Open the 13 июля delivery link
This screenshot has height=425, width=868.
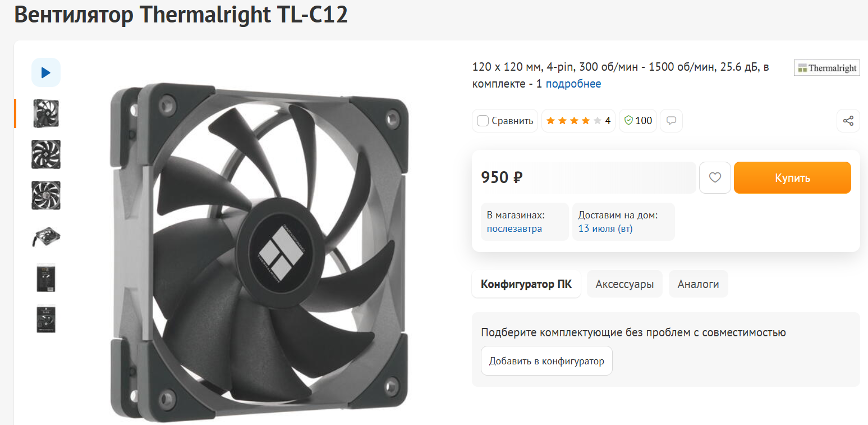pyautogui.click(x=605, y=229)
